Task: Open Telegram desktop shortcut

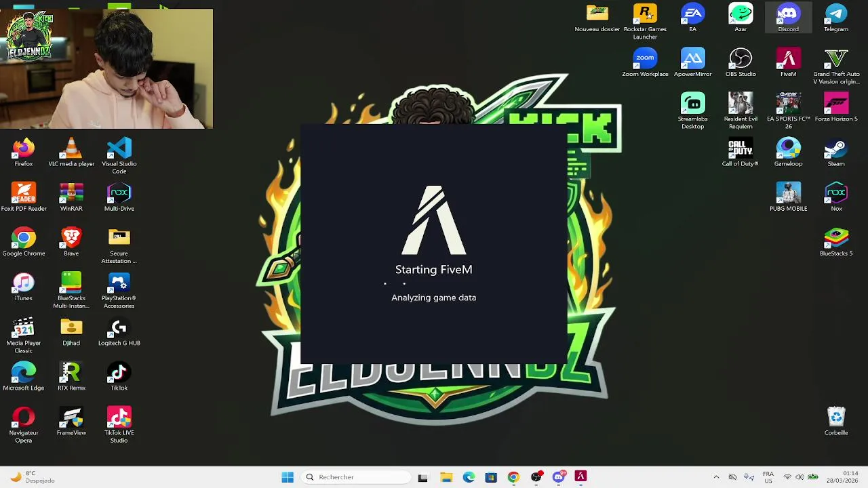Action: pos(836,18)
